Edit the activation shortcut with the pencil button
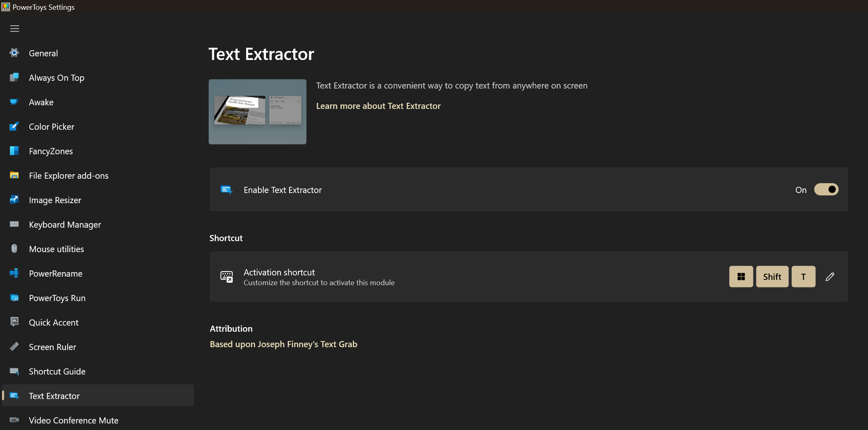 point(830,277)
